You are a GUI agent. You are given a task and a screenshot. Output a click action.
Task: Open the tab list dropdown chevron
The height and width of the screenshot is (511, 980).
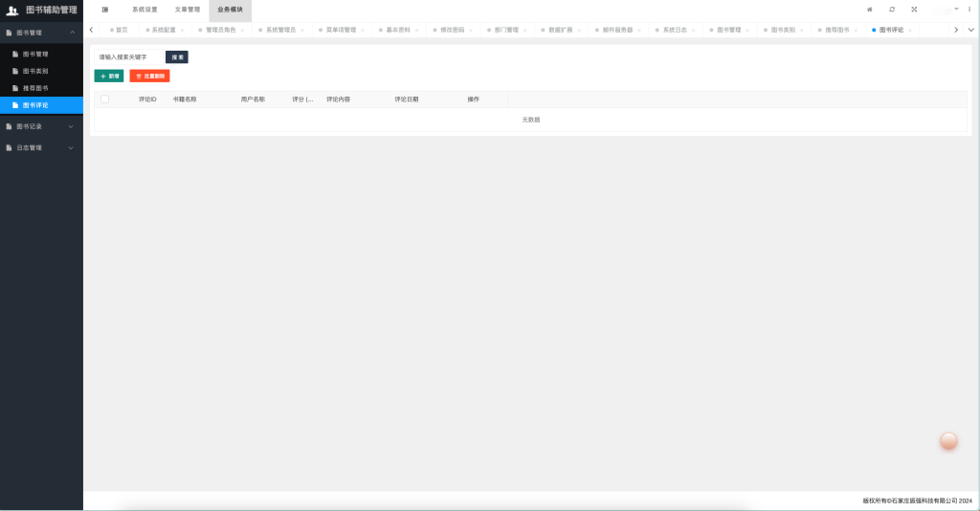tap(970, 30)
